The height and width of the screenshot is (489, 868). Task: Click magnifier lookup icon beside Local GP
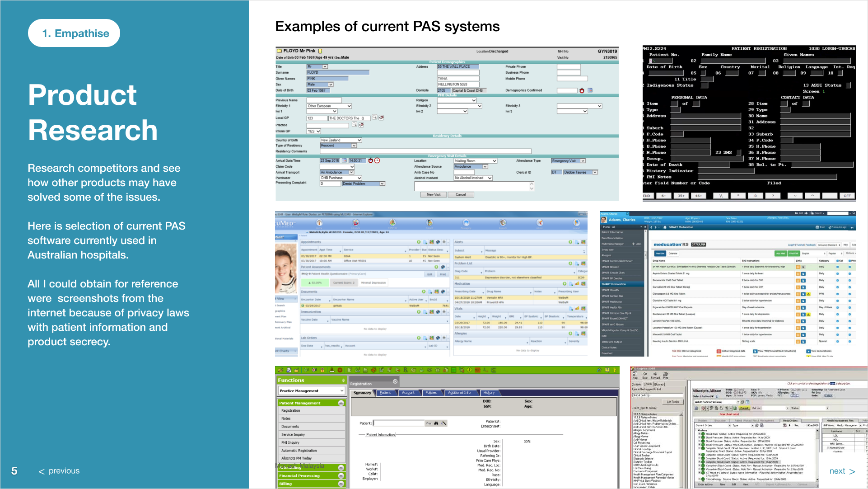(x=374, y=118)
